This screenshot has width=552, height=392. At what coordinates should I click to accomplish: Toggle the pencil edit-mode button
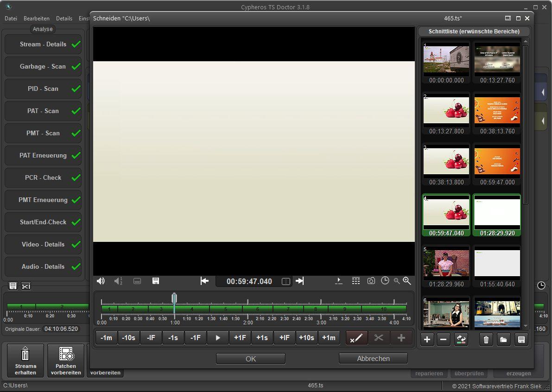pos(356,338)
